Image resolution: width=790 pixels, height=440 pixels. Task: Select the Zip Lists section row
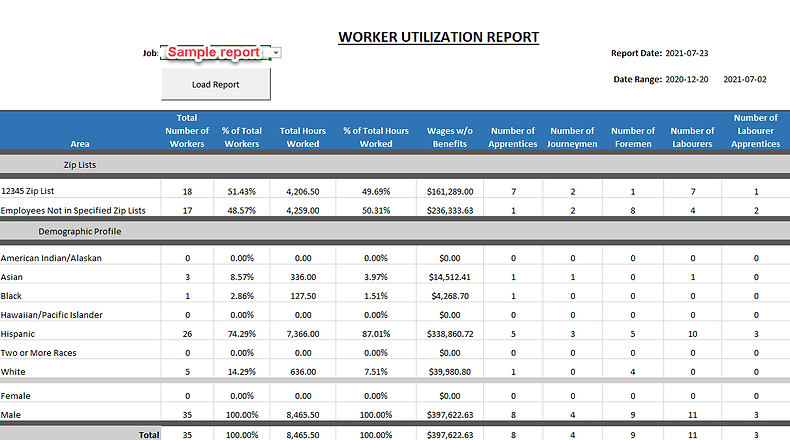tap(395, 165)
